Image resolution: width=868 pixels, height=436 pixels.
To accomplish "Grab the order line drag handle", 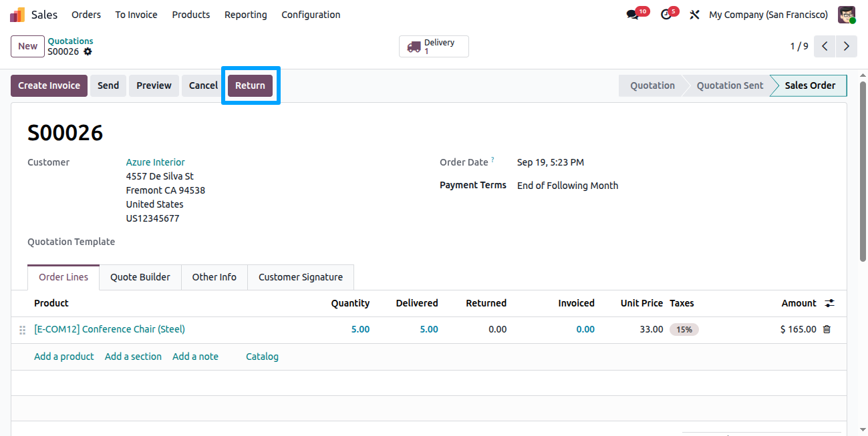I will (x=22, y=330).
